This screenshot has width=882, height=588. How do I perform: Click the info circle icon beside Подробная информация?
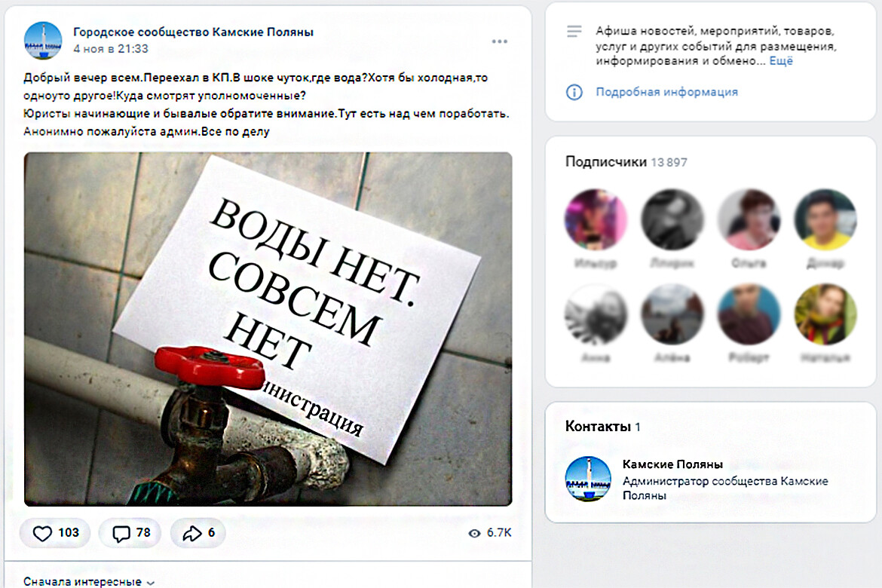coord(574,92)
